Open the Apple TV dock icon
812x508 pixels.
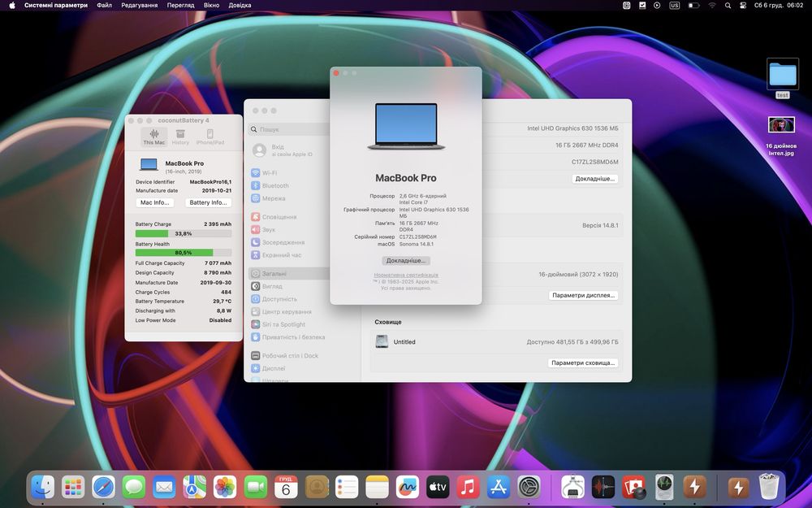[x=438, y=487]
